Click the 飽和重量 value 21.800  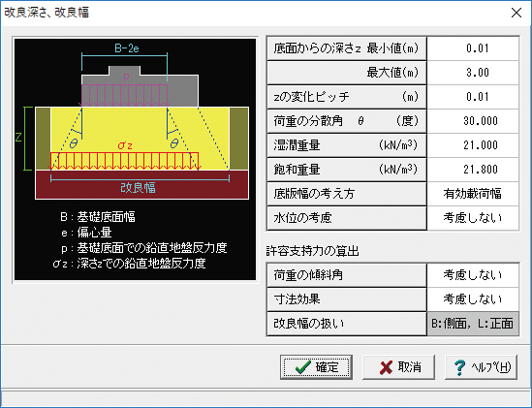[x=473, y=170]
